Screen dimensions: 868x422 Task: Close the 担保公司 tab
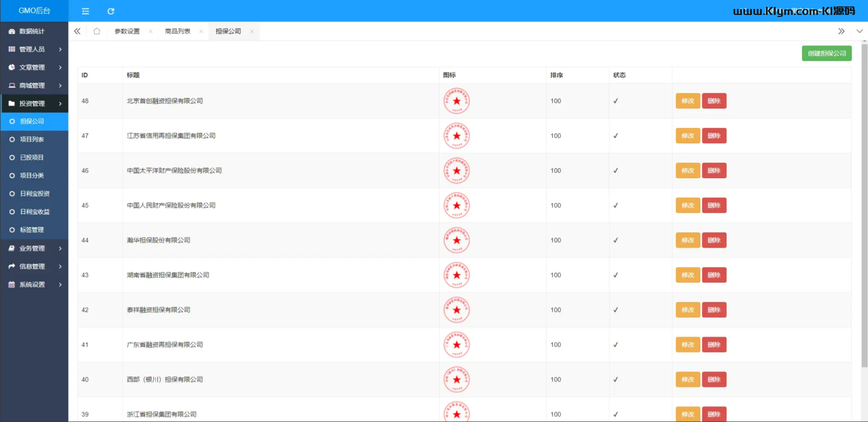coord(252,31)
